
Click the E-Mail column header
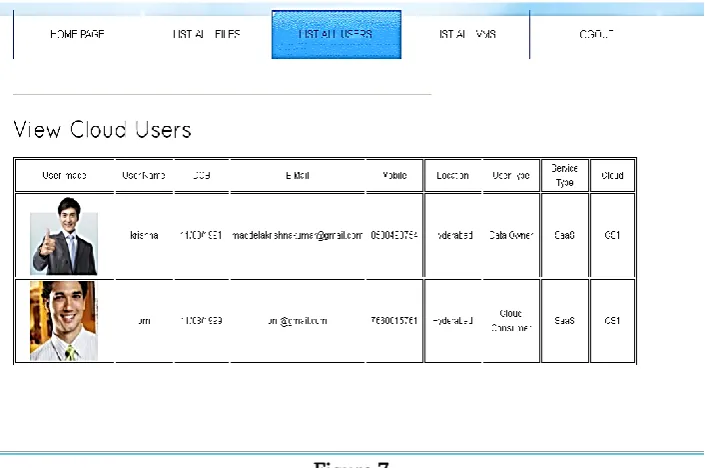[x=297, y=175]
